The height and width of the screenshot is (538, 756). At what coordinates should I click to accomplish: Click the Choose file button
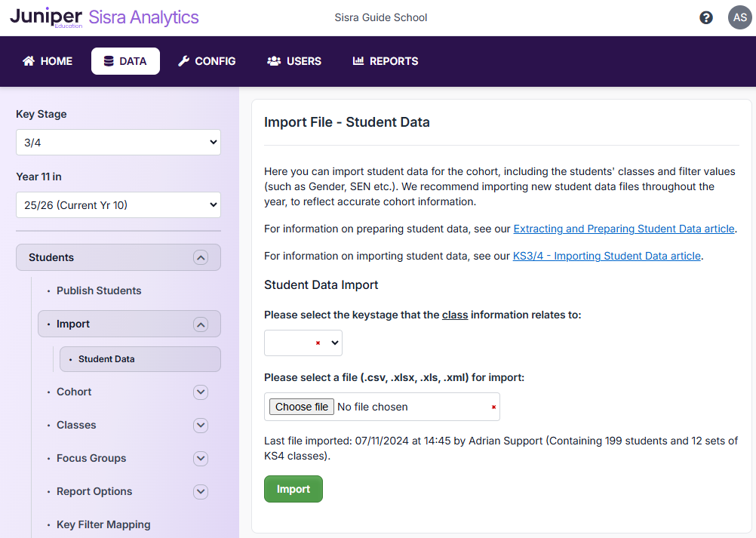click(302, 407)
